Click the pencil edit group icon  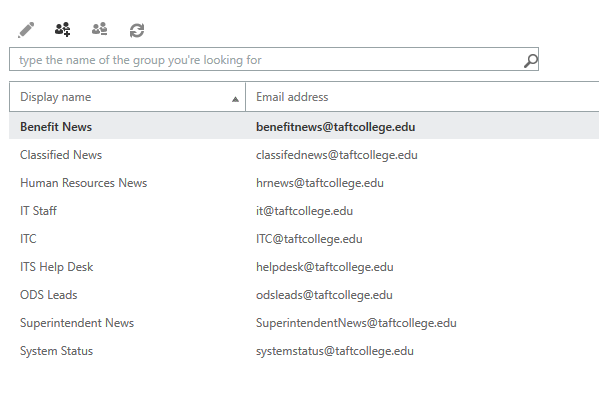(x=26, y=30)
